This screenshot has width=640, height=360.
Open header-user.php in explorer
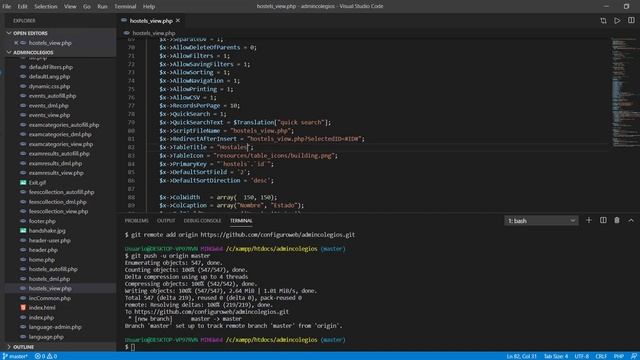coord(49,240)
